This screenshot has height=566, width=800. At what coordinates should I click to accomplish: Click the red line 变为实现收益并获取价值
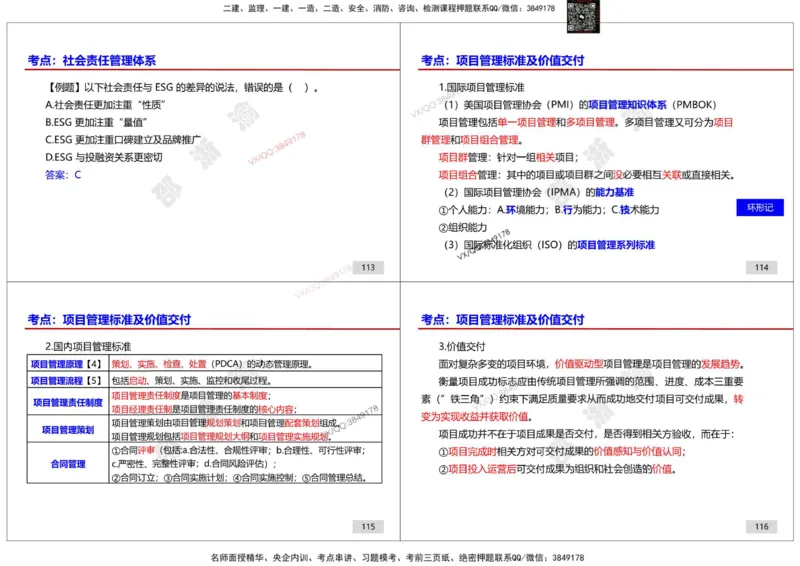(x=477, y=416)
